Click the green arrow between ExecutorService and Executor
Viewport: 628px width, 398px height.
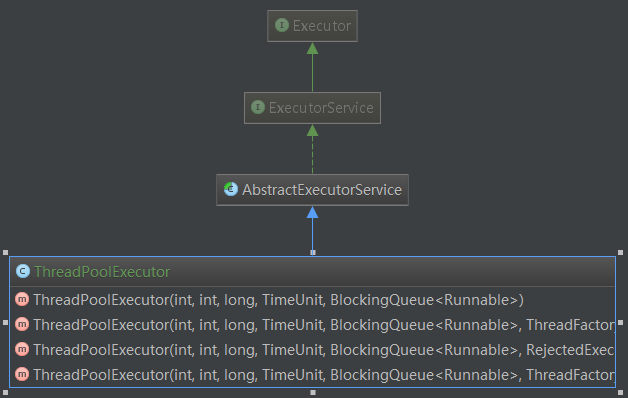312,67
